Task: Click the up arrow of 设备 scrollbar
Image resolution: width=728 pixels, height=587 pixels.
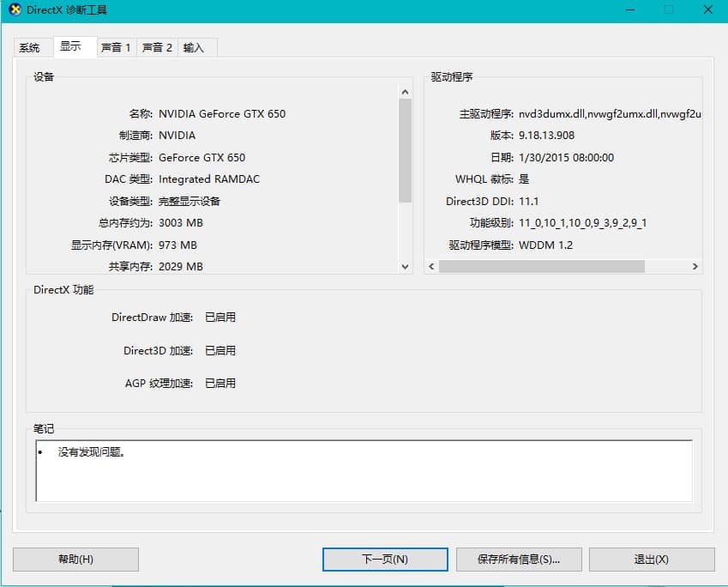Action: pyautogui.click(x=406, y=92)
